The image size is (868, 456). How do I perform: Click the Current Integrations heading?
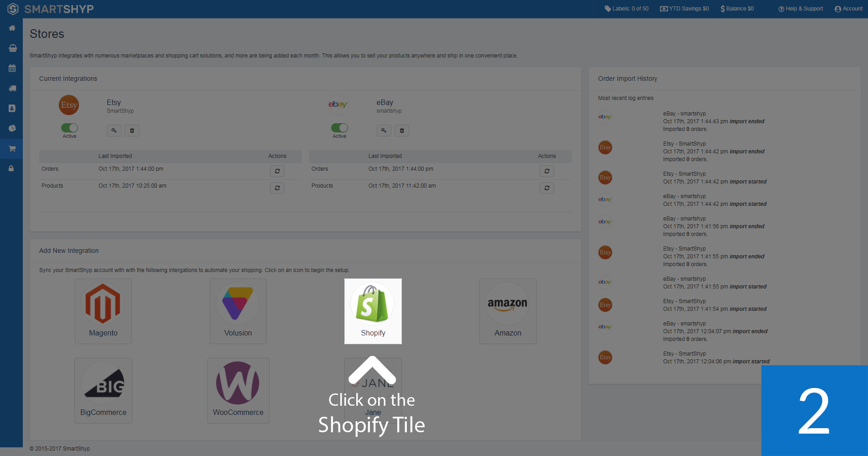point(68,79)
